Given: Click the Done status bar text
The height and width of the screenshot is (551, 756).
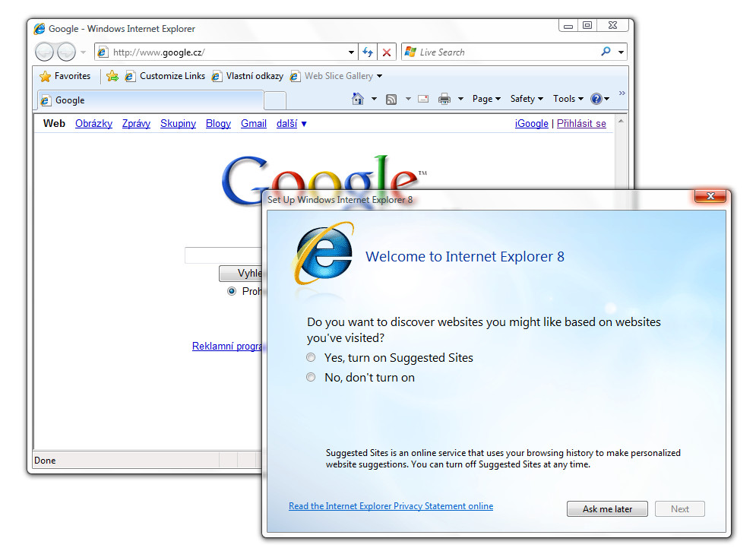Looking at the screenshot, I should [x=45, y=461].
